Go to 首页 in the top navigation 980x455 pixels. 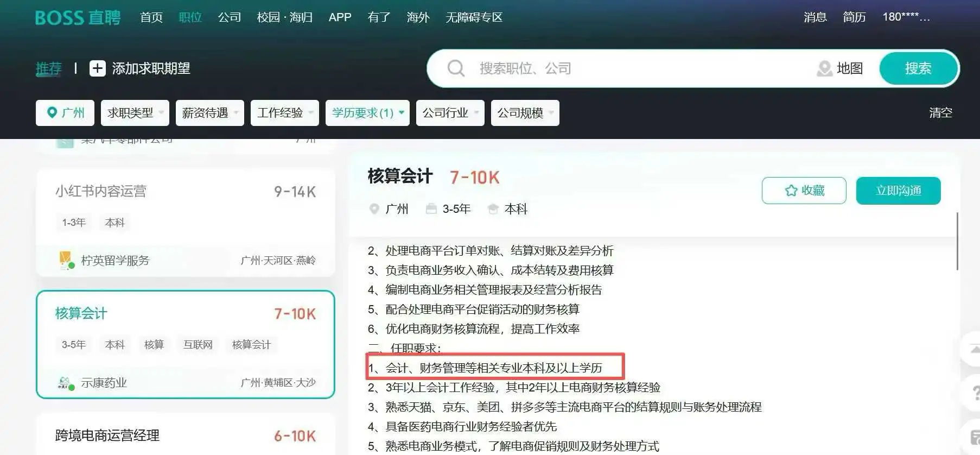151,17
